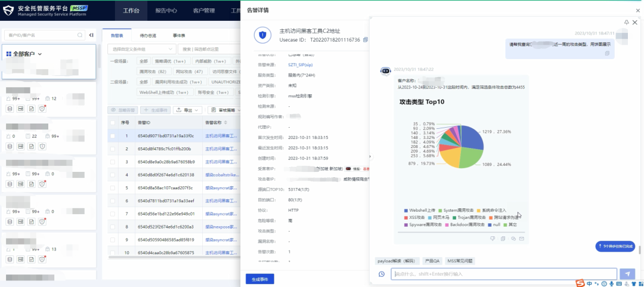Image resolution: width=644 pixels, height=287 pixels.
Task: Open the 工作台 top navigation tab
Action: pyautogui.click(x=131, y=11)
